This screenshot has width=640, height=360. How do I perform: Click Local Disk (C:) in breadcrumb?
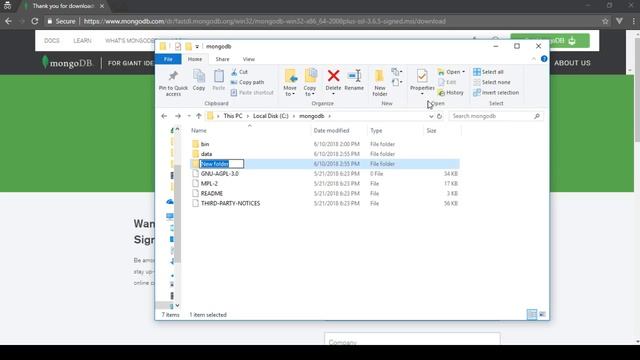(271, 116)
